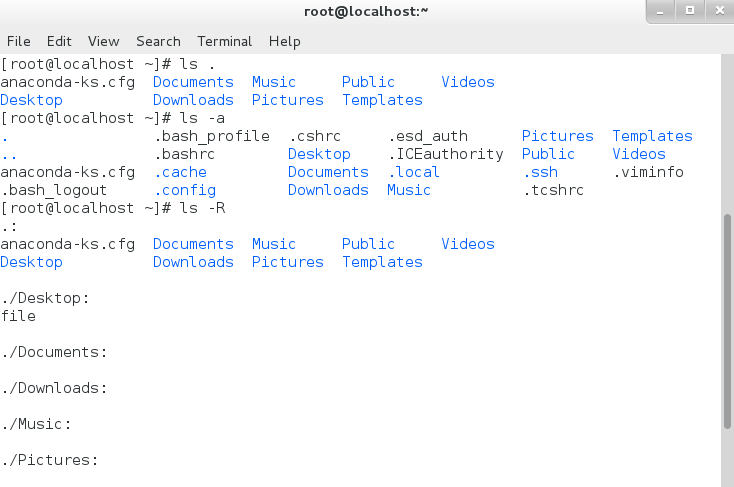Image resolution: width=734 pixels, height=487 pixels.
Task: Click the ./Music: heading line
Action: tap(36, 424)
